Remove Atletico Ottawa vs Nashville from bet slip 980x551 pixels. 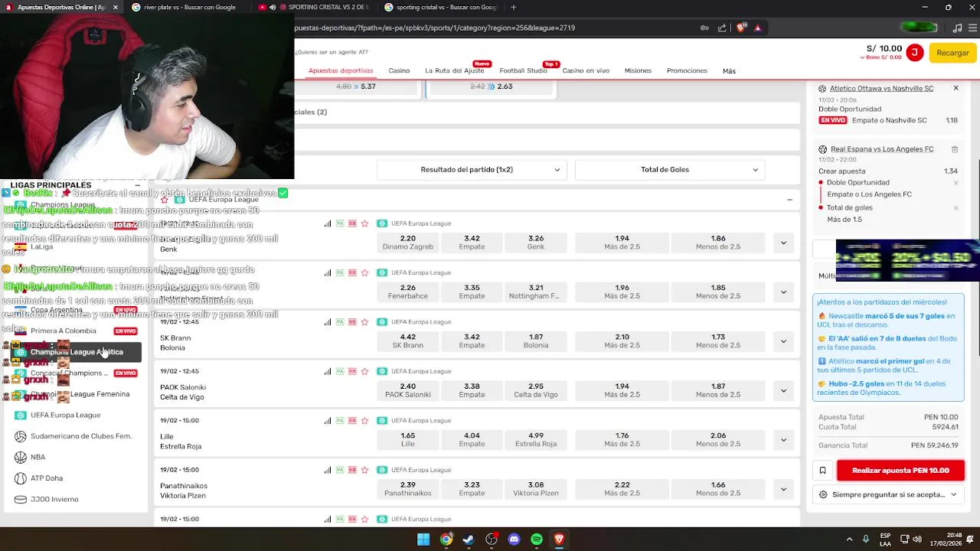(955, 88)
